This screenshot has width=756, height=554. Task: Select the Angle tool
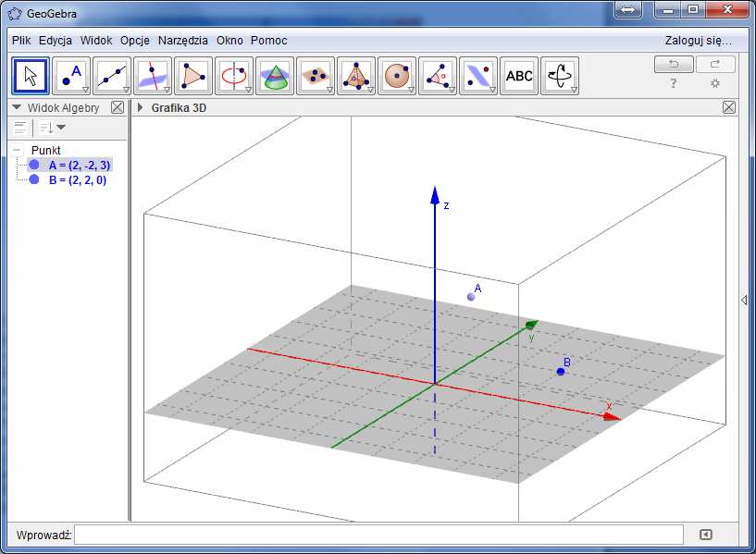point(438,76)
